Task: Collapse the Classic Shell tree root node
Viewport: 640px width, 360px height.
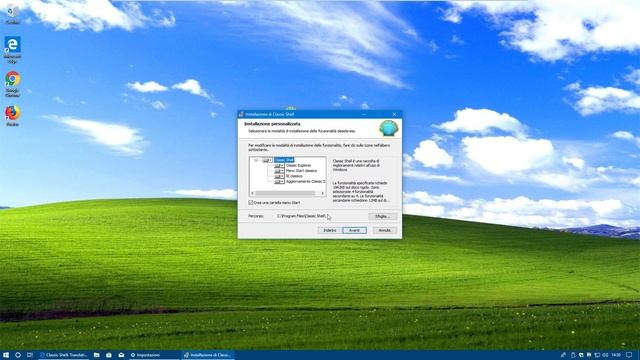Action: tap(256, 160)
